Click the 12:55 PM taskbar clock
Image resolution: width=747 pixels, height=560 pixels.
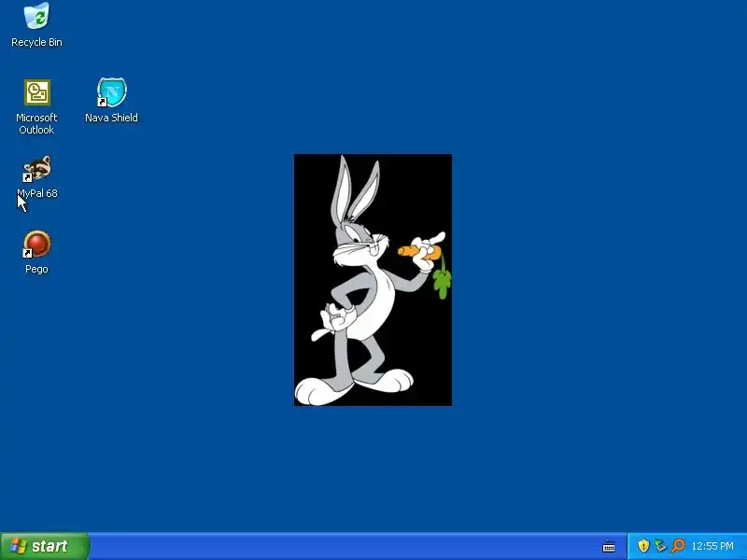tap(712, 546)
